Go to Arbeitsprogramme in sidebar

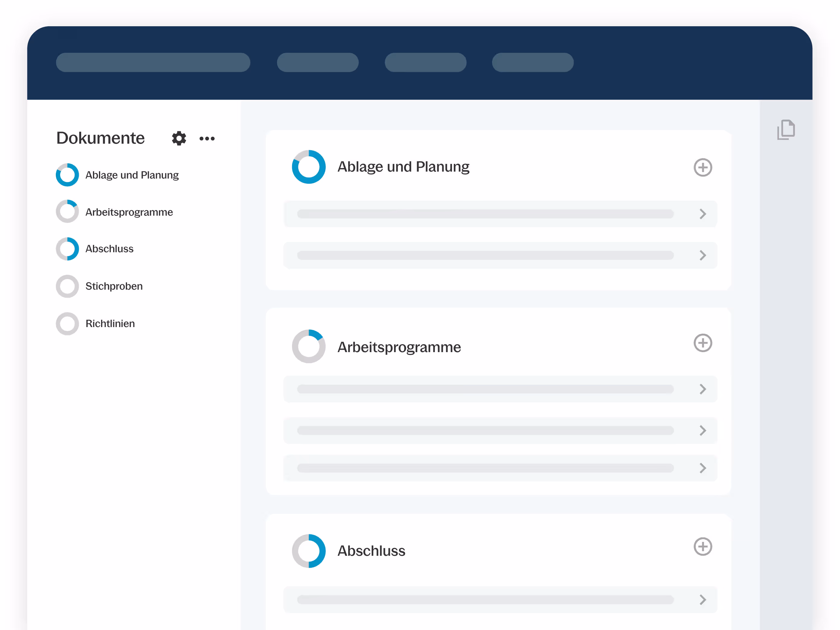point(129,212)
